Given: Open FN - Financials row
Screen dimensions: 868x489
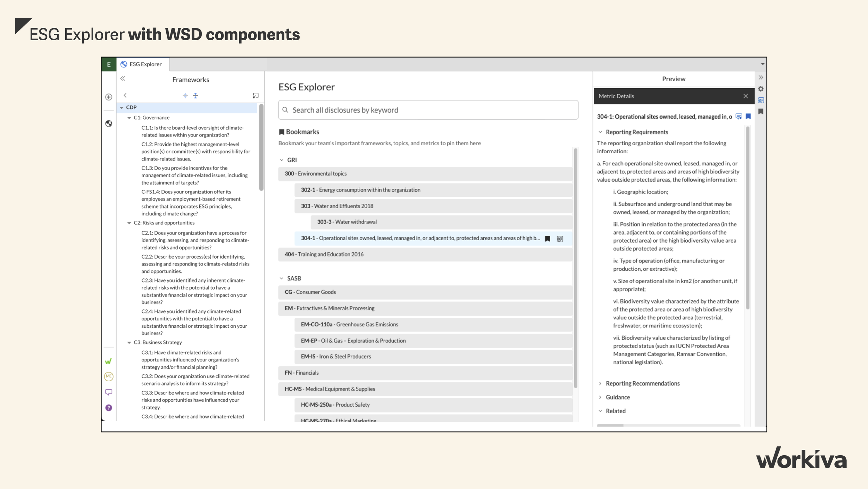Looking at the screenshot, I should [x=425, y=373].
